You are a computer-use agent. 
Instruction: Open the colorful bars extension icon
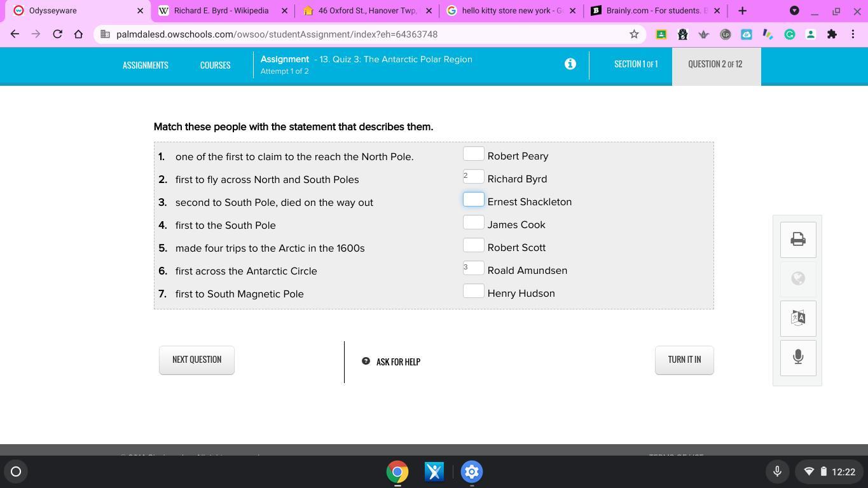click(x=768, y=34)
